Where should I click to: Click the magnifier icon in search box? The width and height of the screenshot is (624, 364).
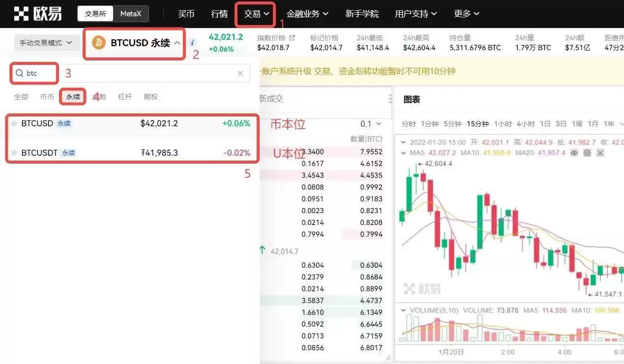(19, 73)
